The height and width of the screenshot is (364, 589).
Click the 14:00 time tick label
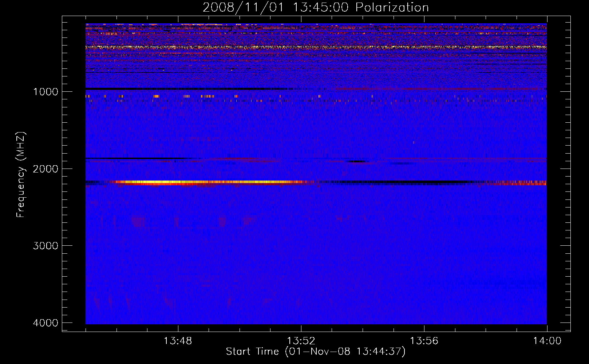coord(547,341)
